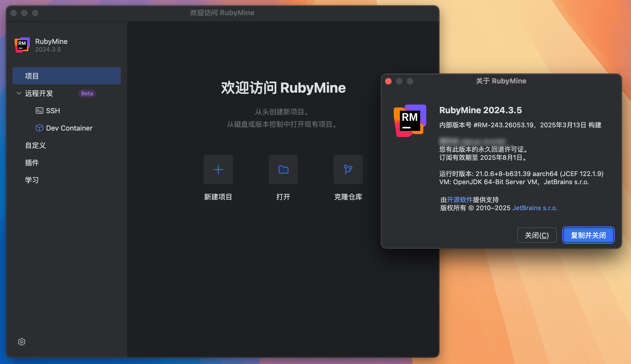Click the 欢迎访问 RubyMine heading
631x364 pixels.
point(284,88)
